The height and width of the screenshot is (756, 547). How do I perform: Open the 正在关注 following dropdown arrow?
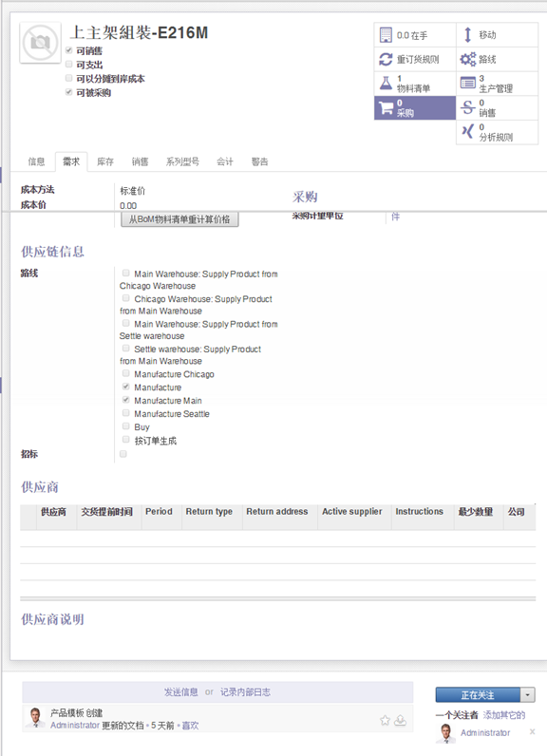[528, 695]
